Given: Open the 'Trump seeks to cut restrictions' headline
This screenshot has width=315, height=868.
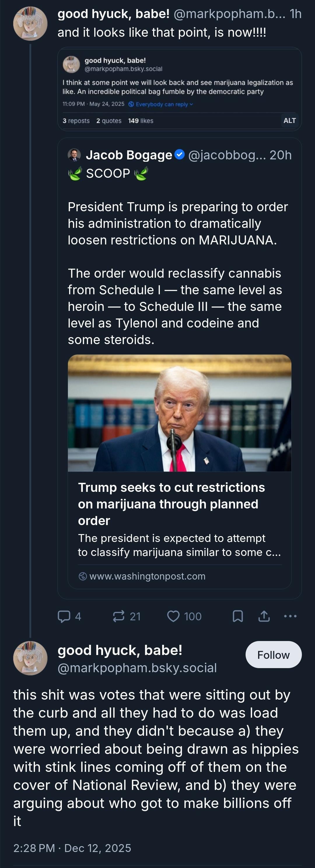Looking at the screenshot, I should (171, 504).
